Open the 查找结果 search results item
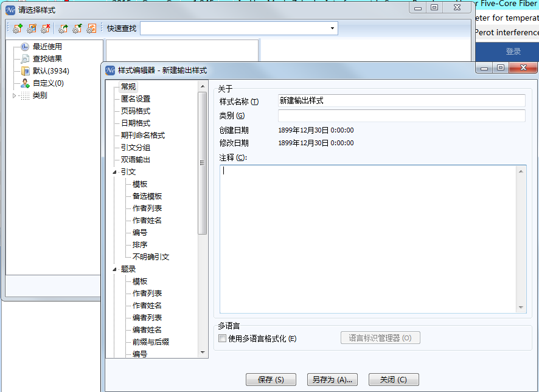Viewport: 539px width, 392px height. coord(47,59)
